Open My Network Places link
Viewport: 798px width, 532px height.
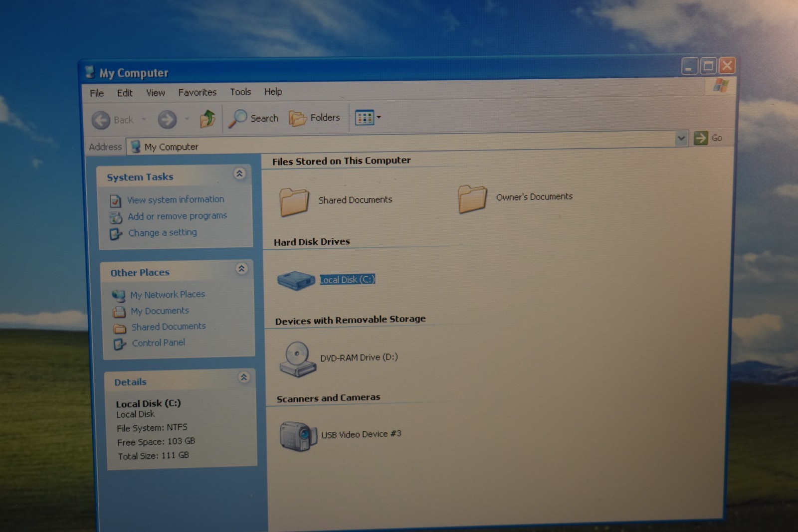coord(168,295)
